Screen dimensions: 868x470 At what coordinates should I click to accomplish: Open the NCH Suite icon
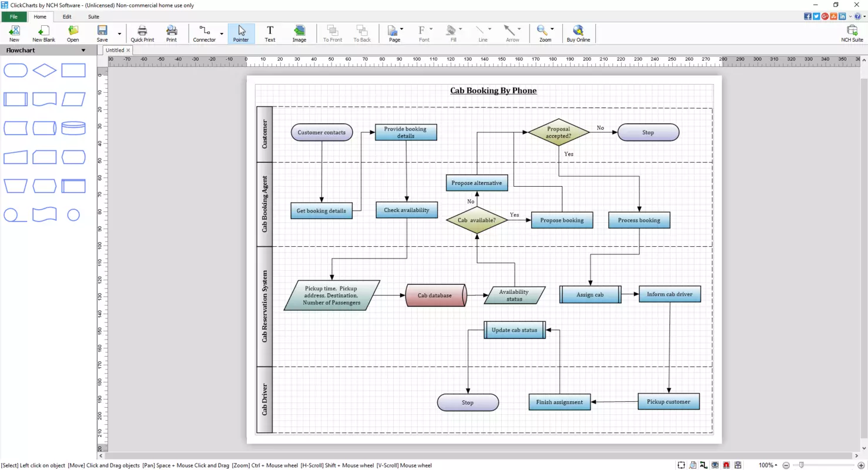(852, 33)
